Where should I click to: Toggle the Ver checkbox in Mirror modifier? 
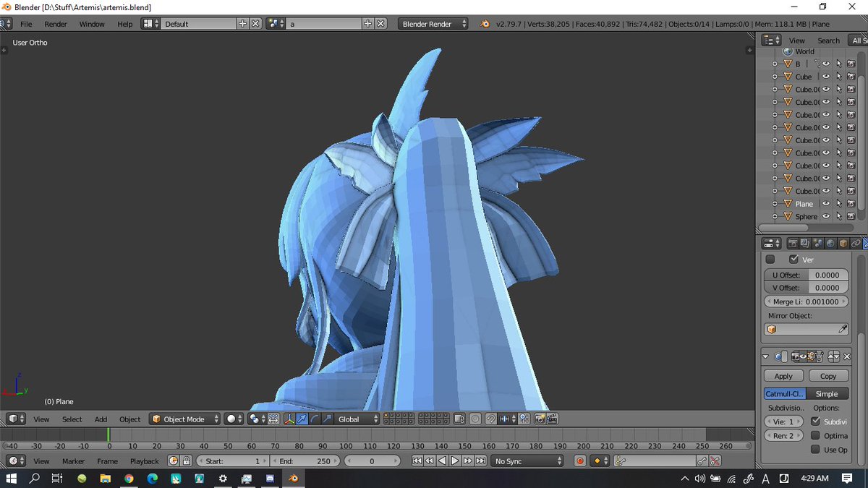click(793, 259)
